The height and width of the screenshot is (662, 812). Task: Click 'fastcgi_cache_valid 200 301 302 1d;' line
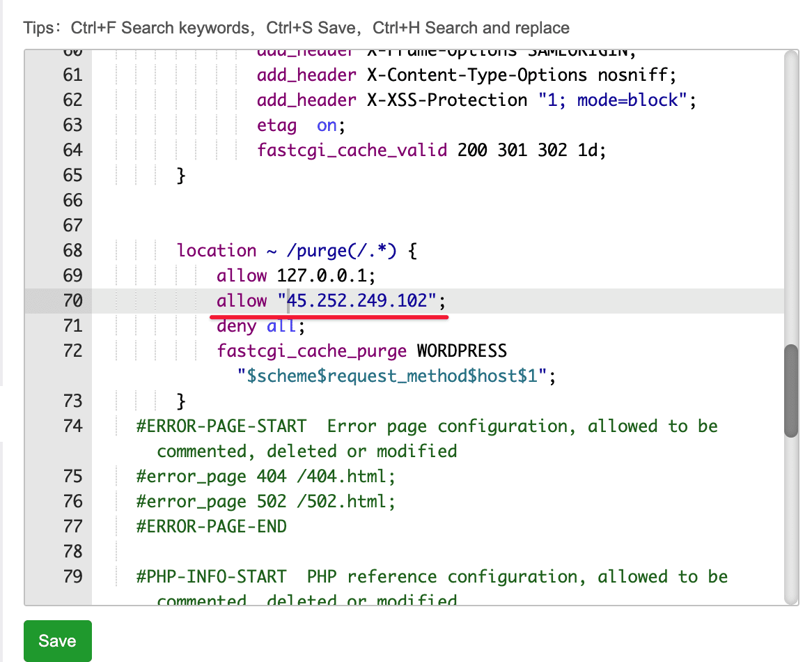(431, 151)
